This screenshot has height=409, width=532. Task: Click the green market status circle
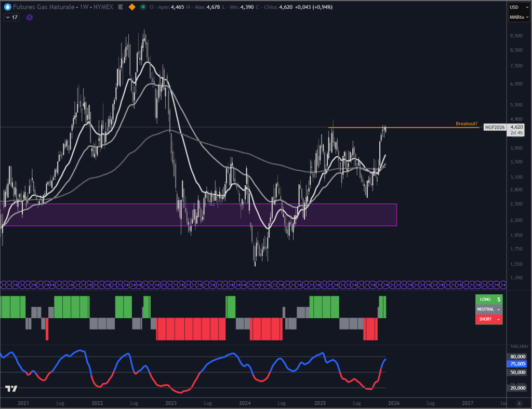(143, 7)
